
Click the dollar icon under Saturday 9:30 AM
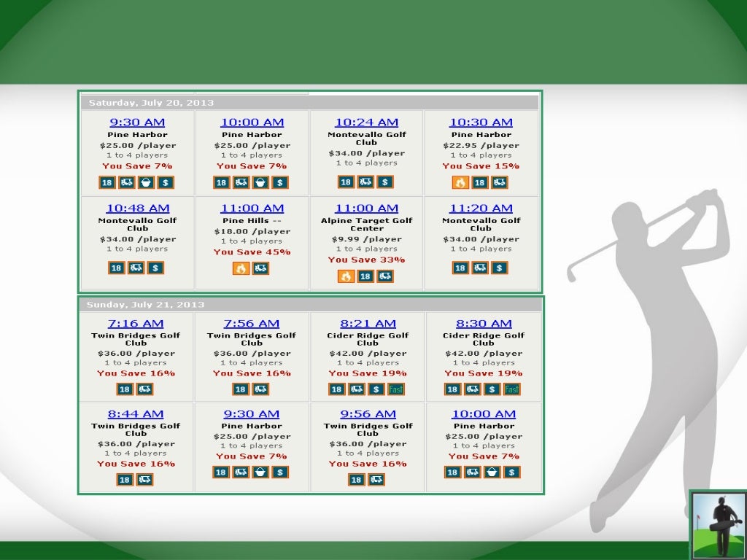coord(166,182)
